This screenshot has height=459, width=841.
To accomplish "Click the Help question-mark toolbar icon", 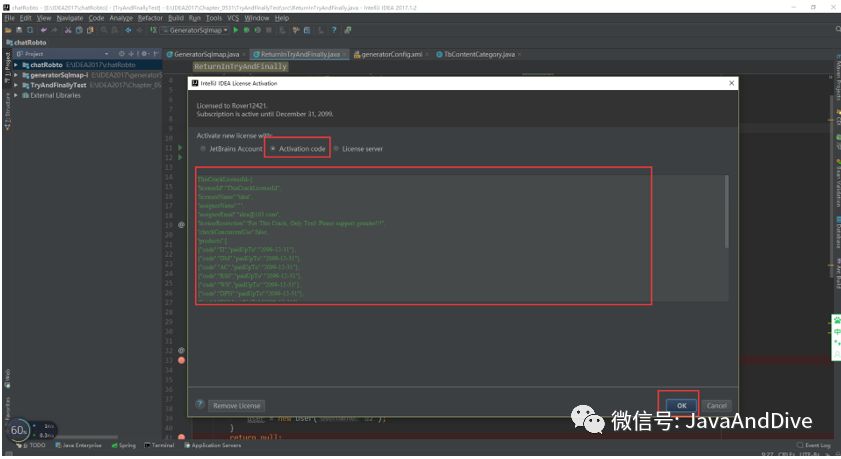I will click(x=334, y=30).
